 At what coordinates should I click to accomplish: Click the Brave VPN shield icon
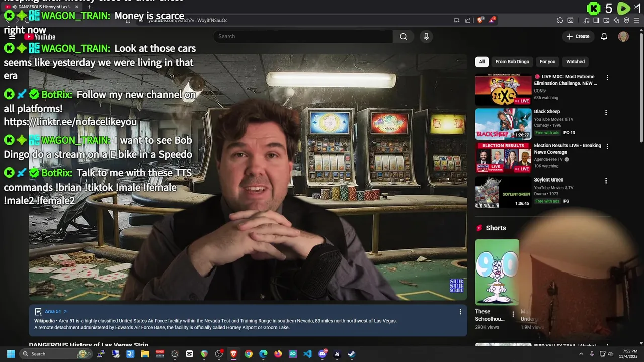(x=626, y=20)
